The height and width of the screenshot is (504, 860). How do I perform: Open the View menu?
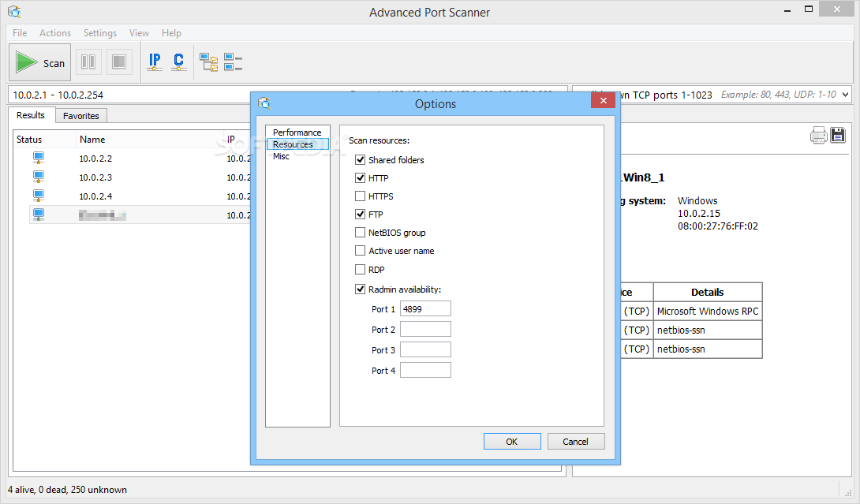click(140, 33)
